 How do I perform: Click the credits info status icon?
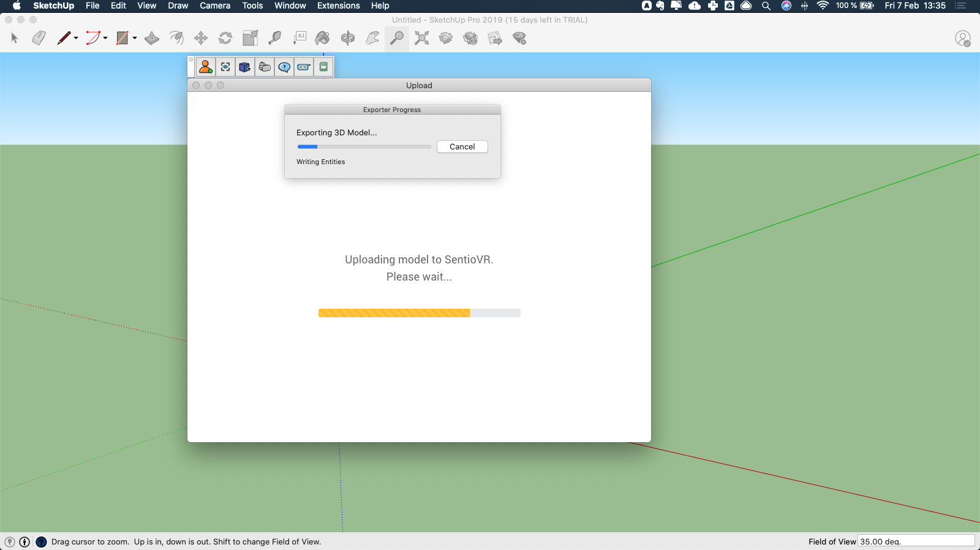24,542
